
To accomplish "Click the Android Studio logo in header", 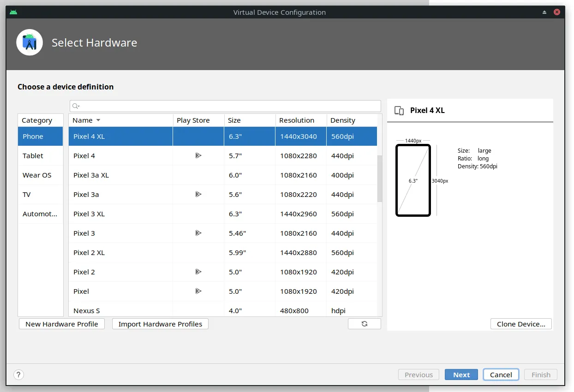I will [30, 42].
